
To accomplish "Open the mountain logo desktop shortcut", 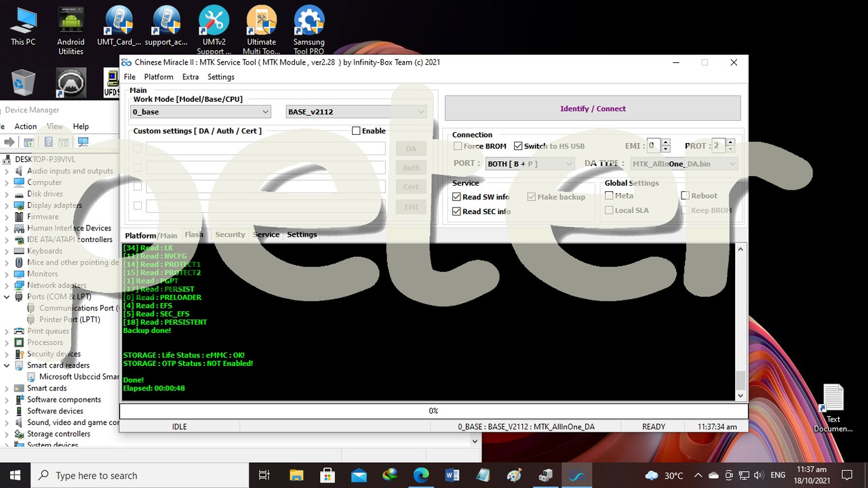I will 71,83.
